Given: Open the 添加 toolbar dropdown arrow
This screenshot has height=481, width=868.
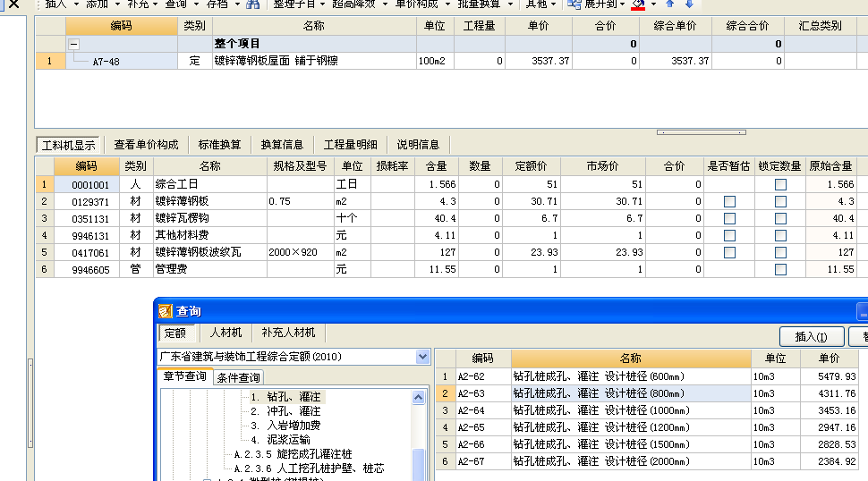Looking at the screenshot, I should [x=117, y=4].
